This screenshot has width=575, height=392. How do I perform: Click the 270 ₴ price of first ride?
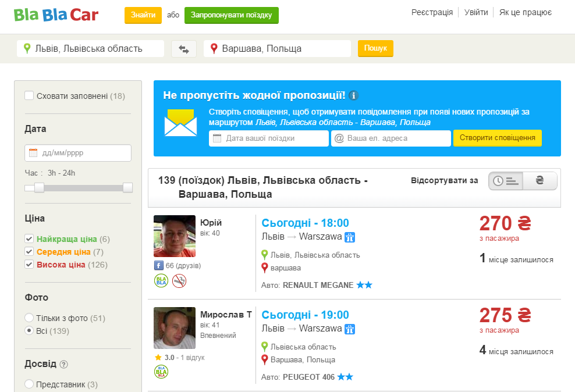(505, 223)
